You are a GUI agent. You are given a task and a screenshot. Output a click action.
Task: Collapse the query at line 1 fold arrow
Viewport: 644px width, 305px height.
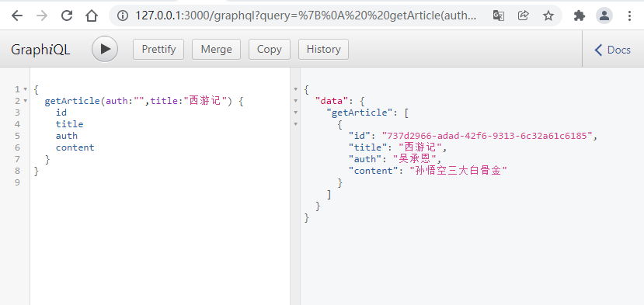pyautogui.click(x=26, y=89)
